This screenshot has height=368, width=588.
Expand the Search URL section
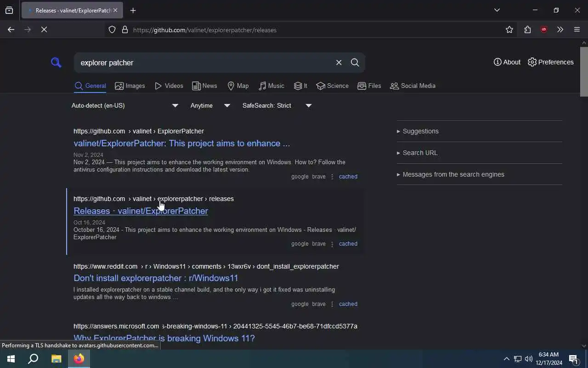(x=417, y=153)
